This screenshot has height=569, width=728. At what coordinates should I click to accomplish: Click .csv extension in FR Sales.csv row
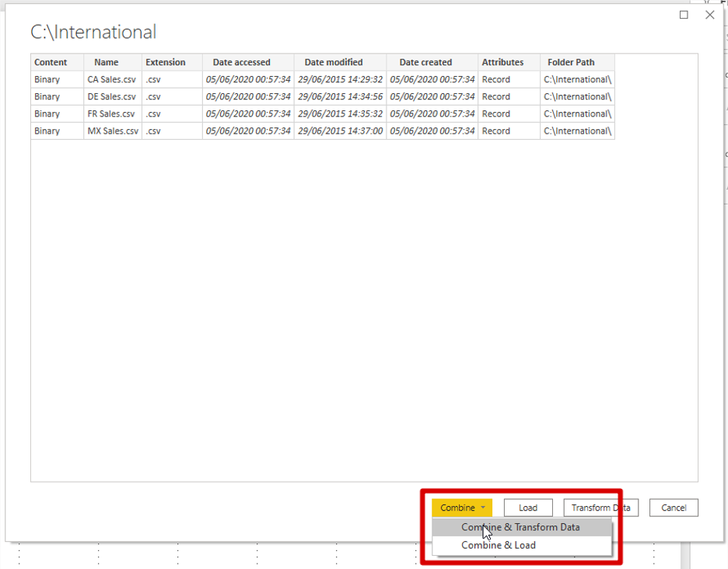[152, 113]
